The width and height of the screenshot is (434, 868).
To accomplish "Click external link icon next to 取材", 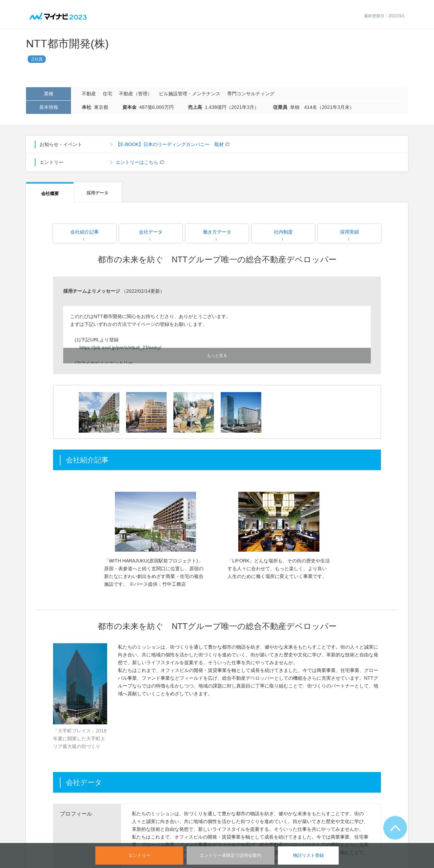I will click(227, 144).
